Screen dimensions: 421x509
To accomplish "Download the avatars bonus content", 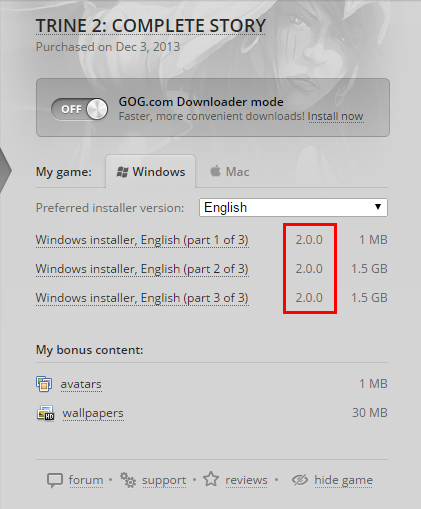I will click(x=81, y=384).
